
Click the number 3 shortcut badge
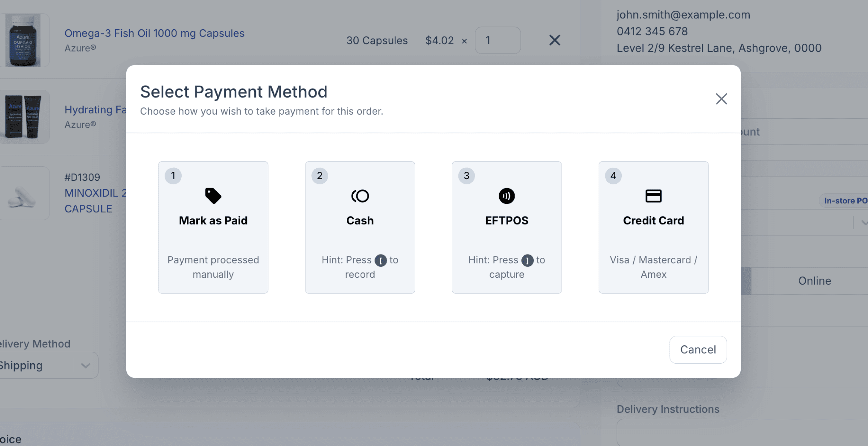point(466,176)
